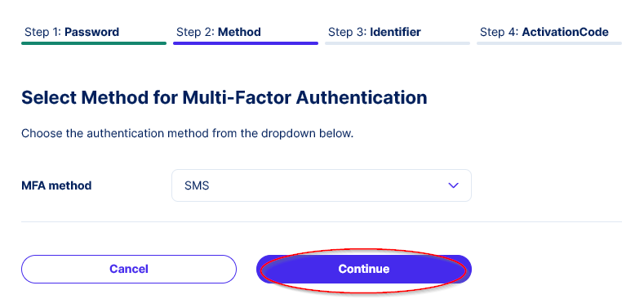Click purple progress bar under Method step
Image resolution: width=644 pixels, height=308 pixels.
click(246, 42)
